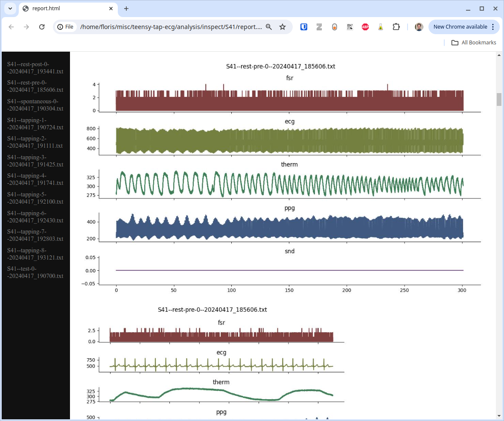Viewport: 504px width, 421px height.
Task: Open the All Bookmarks folder
Action: pyautogui.click(x=474, y=42)
